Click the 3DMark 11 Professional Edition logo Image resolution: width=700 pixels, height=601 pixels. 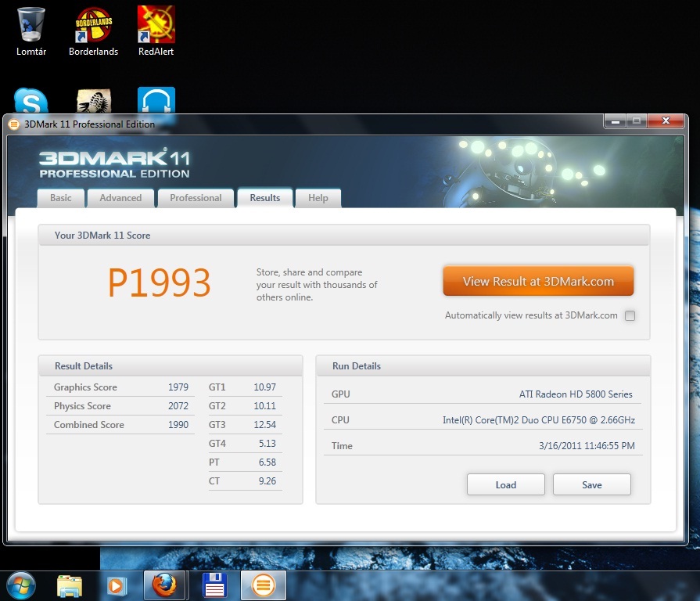114,164
